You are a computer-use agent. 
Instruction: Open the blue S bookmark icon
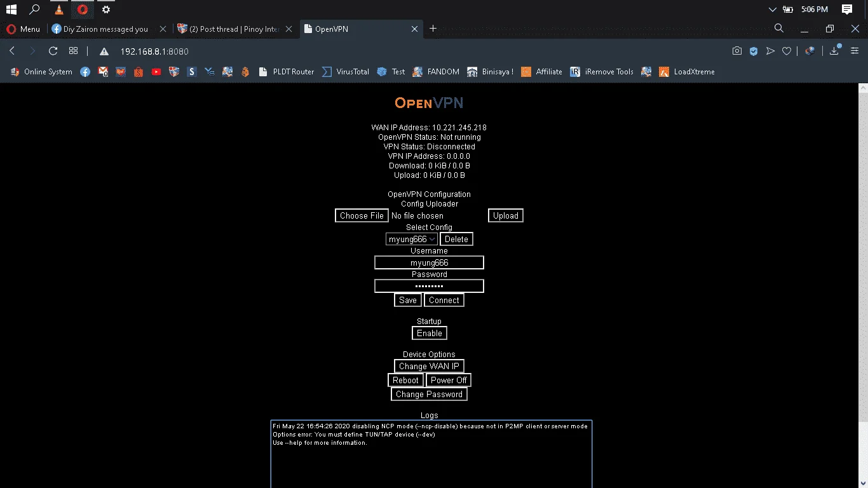[x=192, y=72]
